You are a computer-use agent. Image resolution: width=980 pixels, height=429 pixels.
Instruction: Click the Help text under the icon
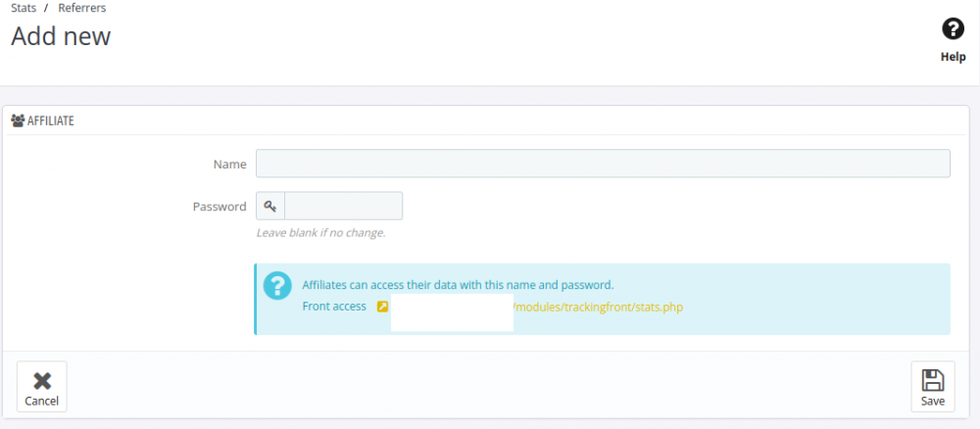click(953, 57)
